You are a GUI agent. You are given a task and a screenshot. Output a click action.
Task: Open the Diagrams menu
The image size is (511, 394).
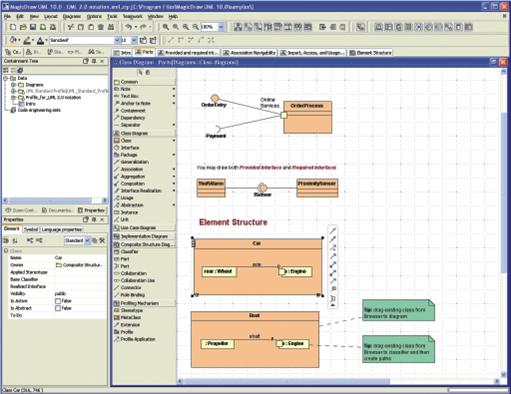72,16
